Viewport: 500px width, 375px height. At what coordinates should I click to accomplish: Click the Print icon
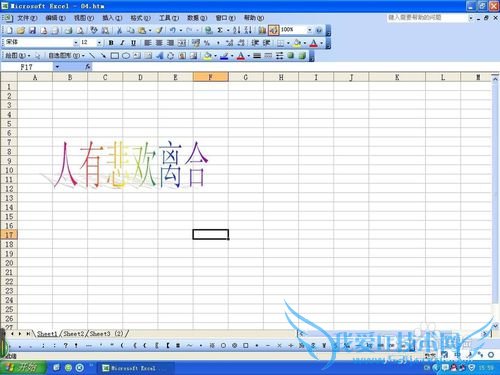tap(69, 30)
